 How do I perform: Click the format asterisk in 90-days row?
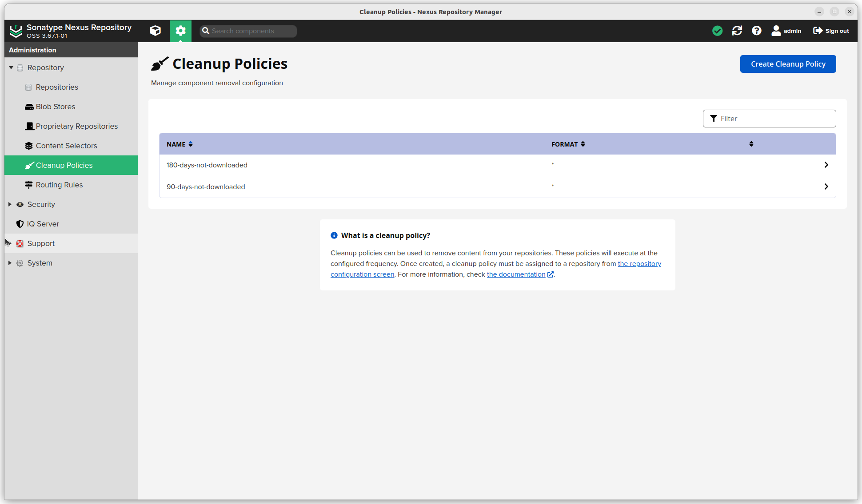pyautogui.click(x=553, y=186)
